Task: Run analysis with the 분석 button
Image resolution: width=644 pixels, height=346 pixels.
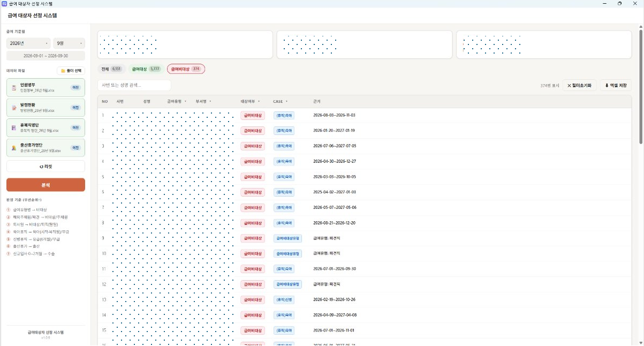Action: pyautogui.click(x=46, y=185)
